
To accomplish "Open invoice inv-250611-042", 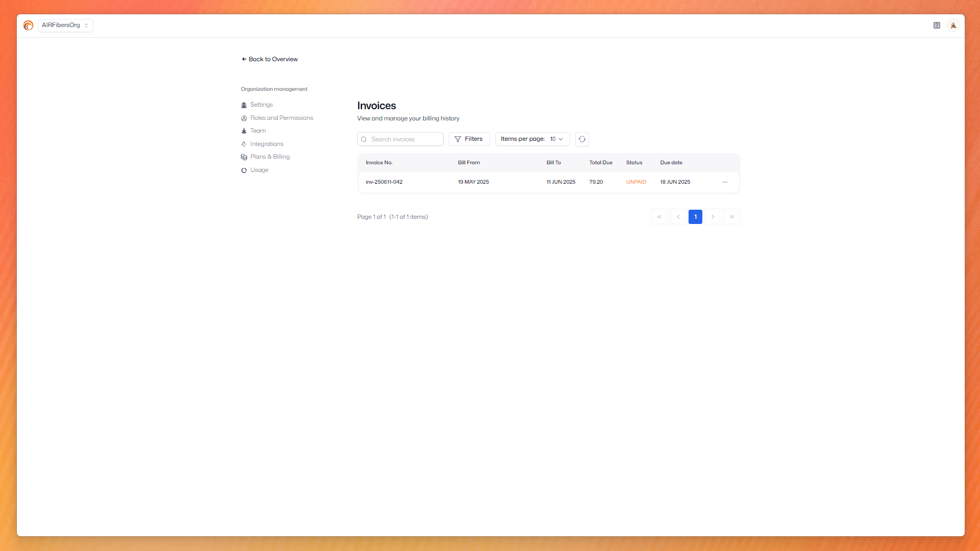I will click(x=384, y=182).
